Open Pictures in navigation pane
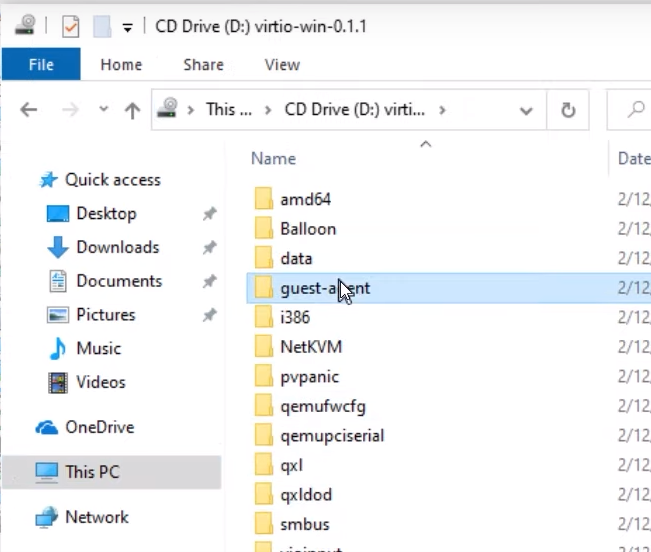The height and width of the screenshot is (552, 651). coord(106,315)
